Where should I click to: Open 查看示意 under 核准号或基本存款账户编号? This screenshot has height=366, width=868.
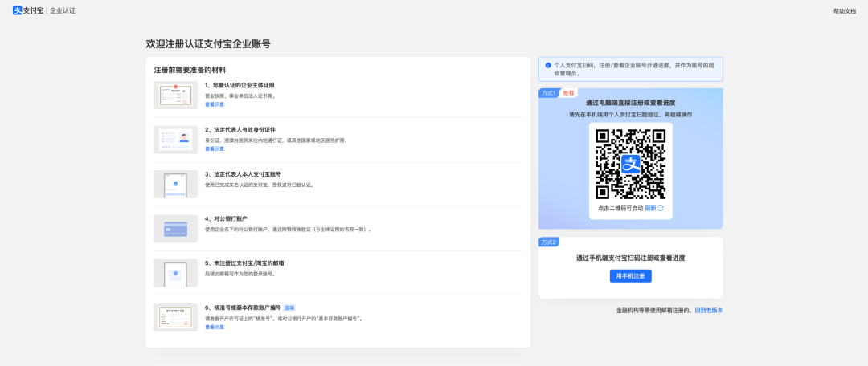(215, 327)
